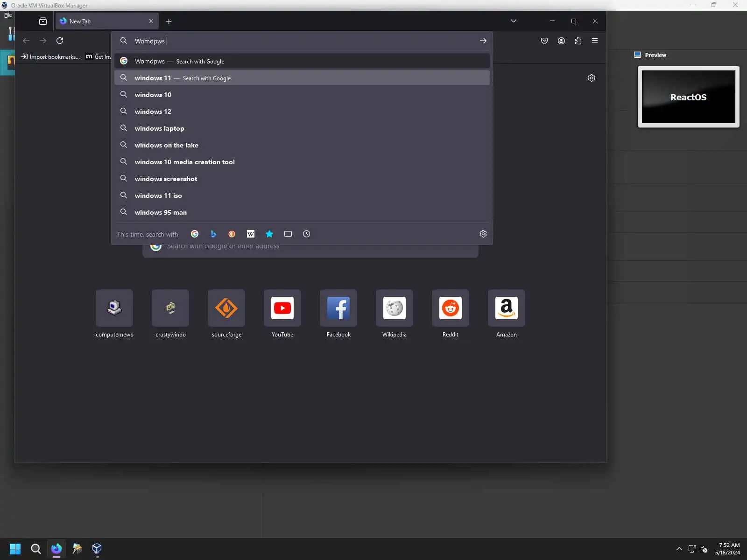
Task: Click the Firefox View icon in tab strip
Action: (x=43, y=21)
